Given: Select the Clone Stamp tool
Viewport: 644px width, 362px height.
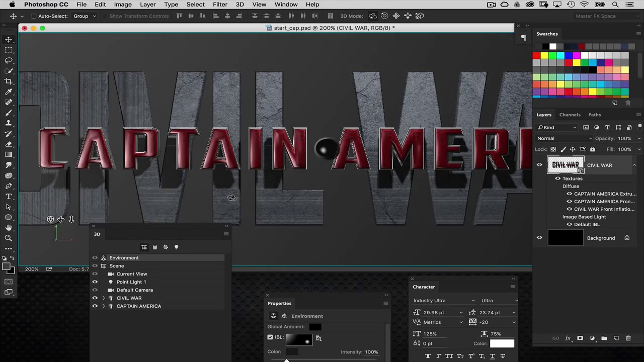Looking at the screenshot, I should click(x=9, y=123).
